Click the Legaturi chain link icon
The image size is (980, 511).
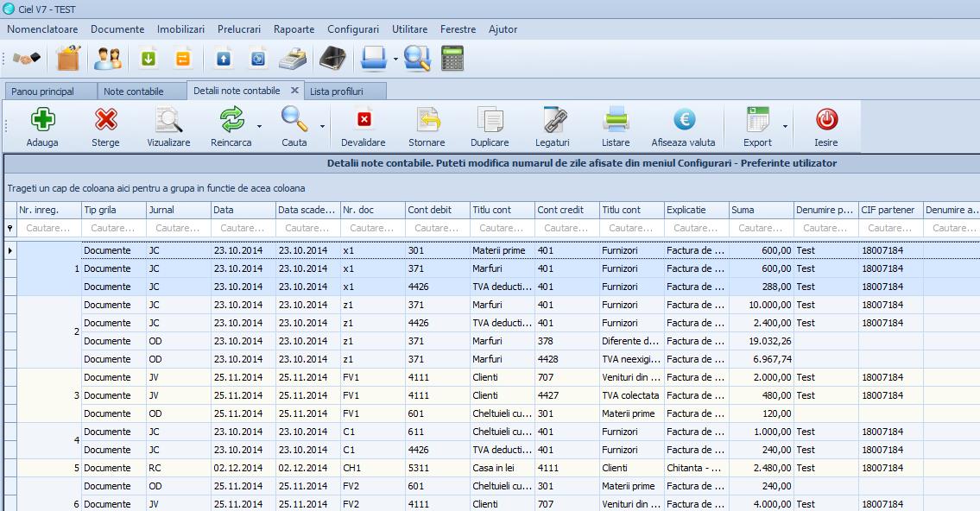553,119
